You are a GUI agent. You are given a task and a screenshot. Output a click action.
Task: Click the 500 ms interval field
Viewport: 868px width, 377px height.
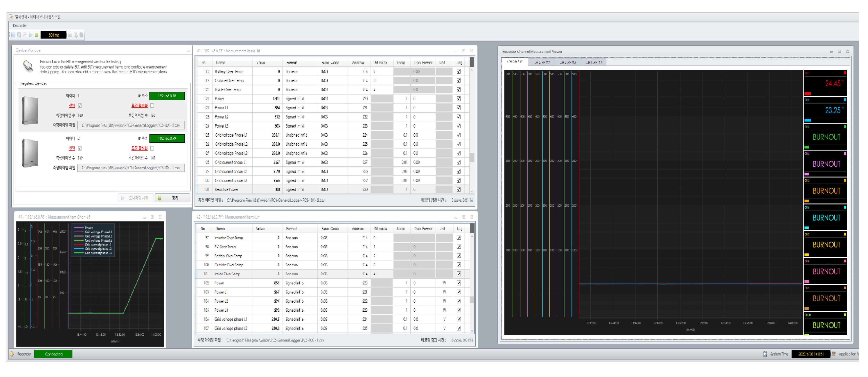[53, 35]
